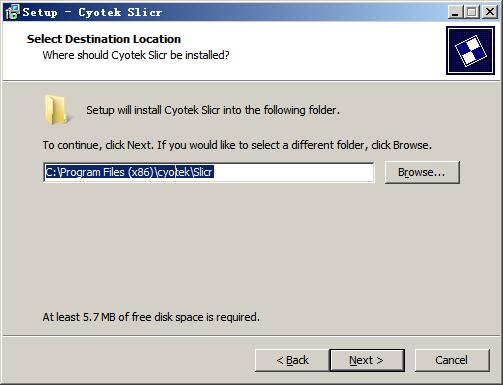The image size is (503, 385).
Task: Open the Browse... folder picker
Action: (422, 172)
